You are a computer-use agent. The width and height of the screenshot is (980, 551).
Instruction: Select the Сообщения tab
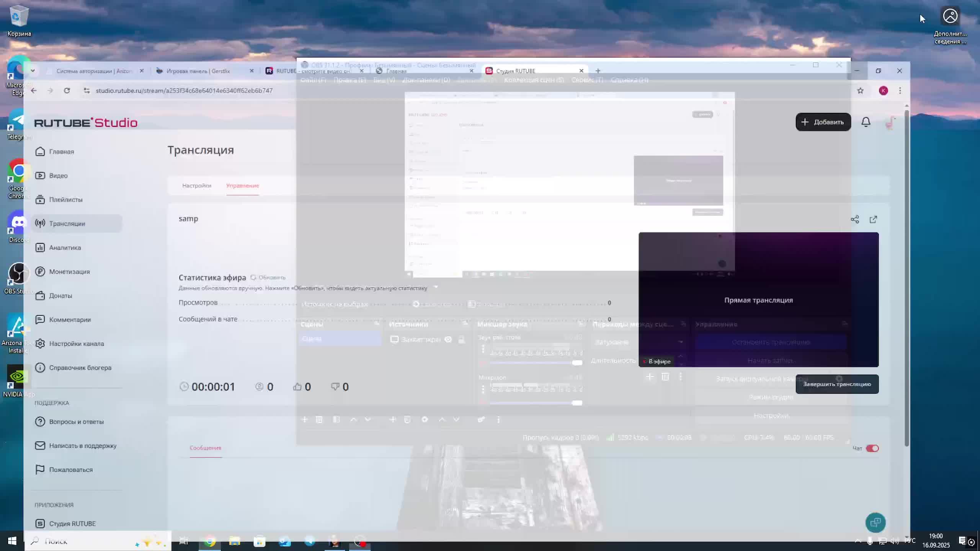coord(205,448)
